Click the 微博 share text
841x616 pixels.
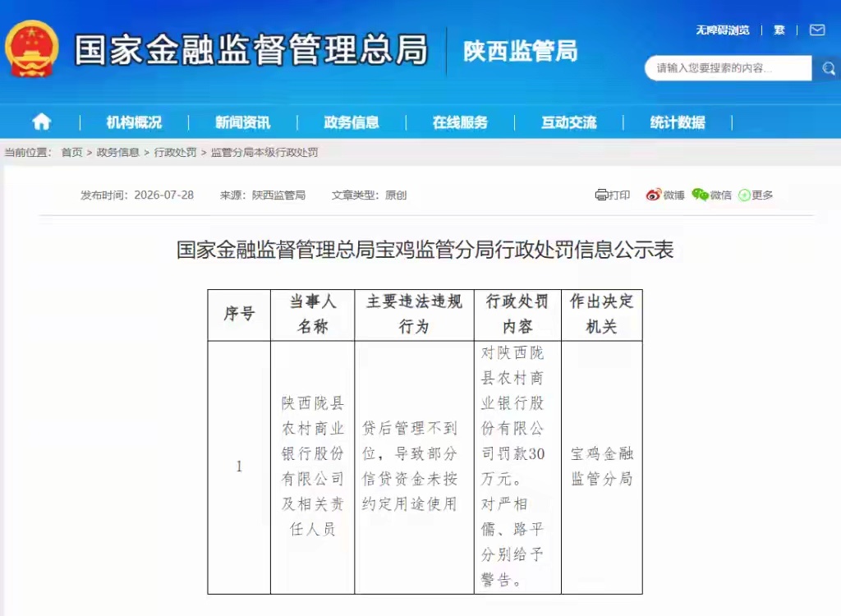pyautogui.click(x=673, y=195)
